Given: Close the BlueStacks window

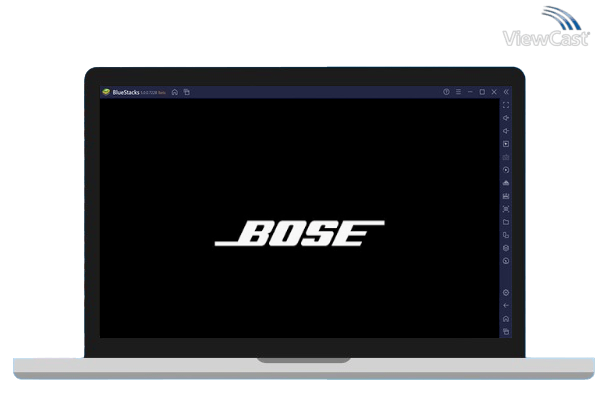Looking at the screenshot, I should (x=494, y=92).
